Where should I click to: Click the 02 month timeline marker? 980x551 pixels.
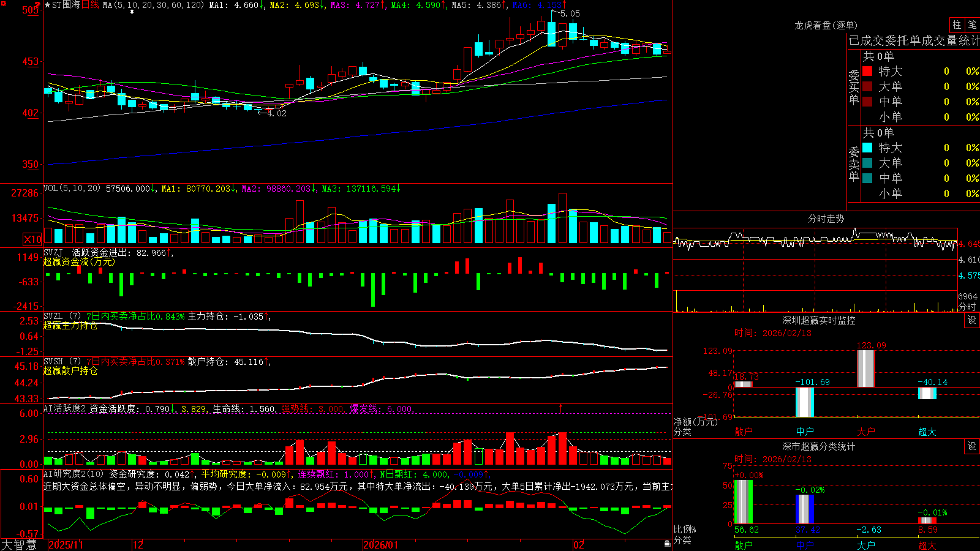579,545
